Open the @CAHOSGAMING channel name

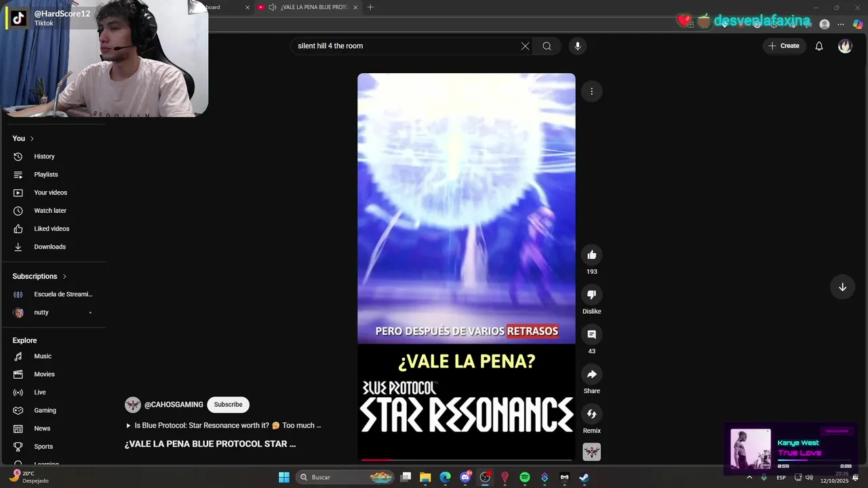[174, 405]
